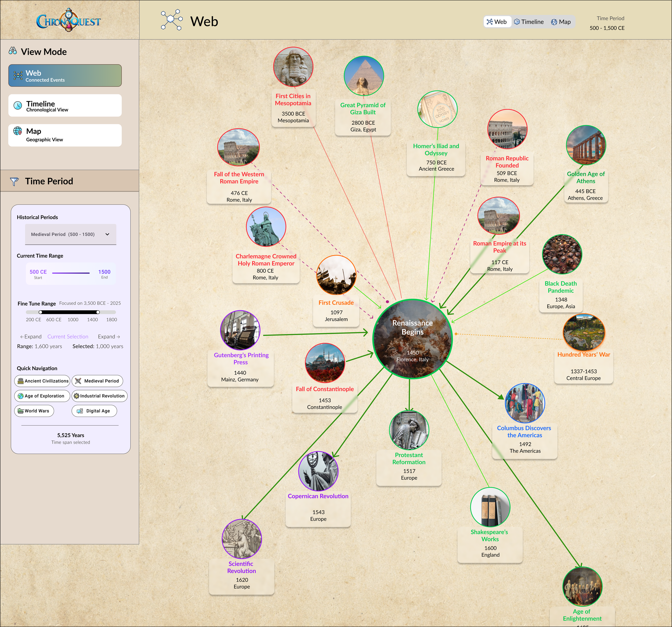Select the Ancient Civilizations quick navigation
The height and width of the screenshot is (627, 672).
[42, 381]
